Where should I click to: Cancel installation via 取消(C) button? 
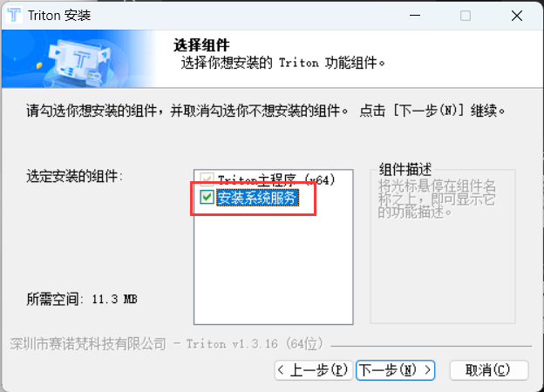[x=489, y=370]
